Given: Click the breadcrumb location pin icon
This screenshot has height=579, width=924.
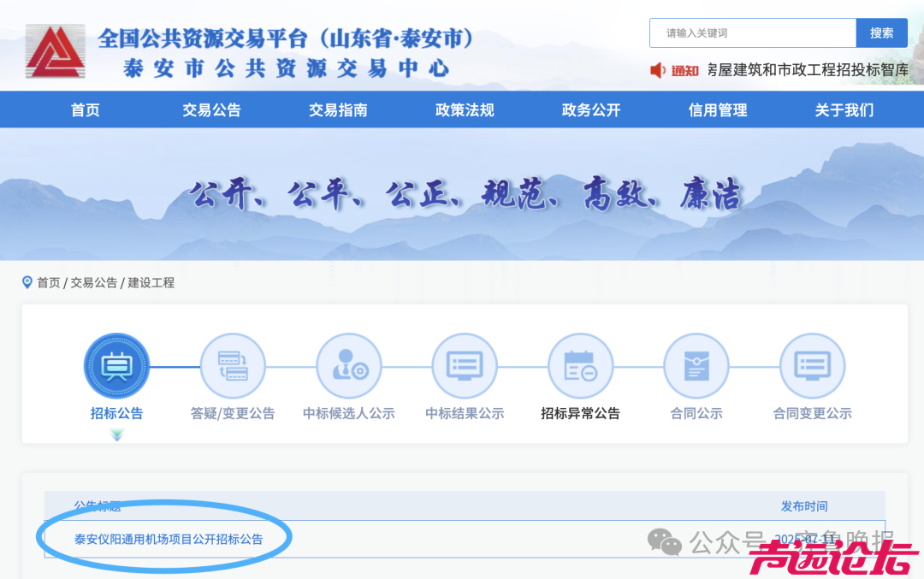Looking at the screenshot, I should [26, 282].
